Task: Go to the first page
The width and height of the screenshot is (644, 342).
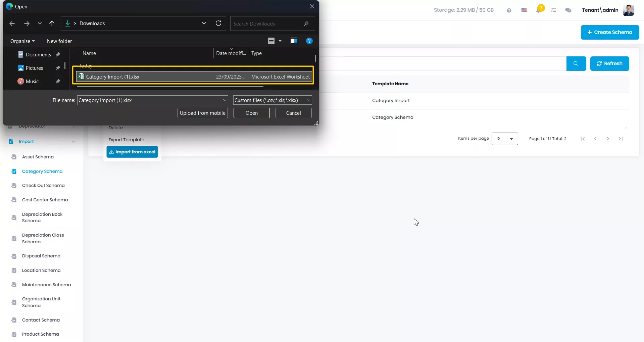Action: point(583,139)
